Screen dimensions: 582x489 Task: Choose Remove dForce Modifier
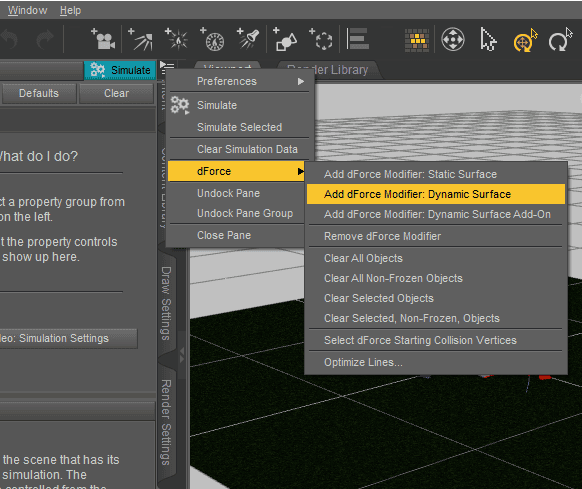point(436,236)
